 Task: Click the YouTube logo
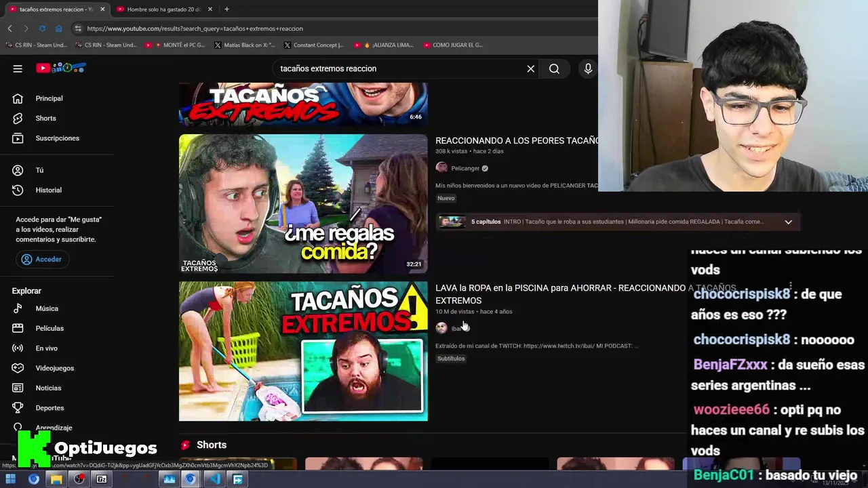[x=61, y=68]
